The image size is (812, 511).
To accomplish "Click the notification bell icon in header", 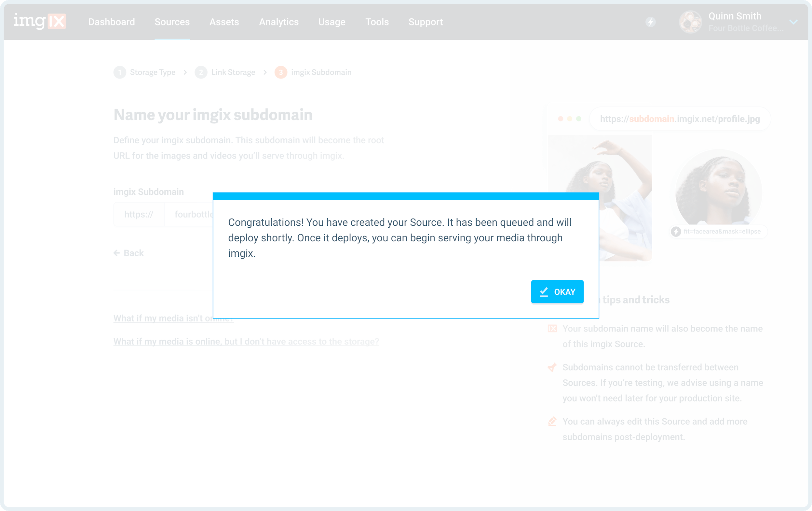I will pos(651,22).
